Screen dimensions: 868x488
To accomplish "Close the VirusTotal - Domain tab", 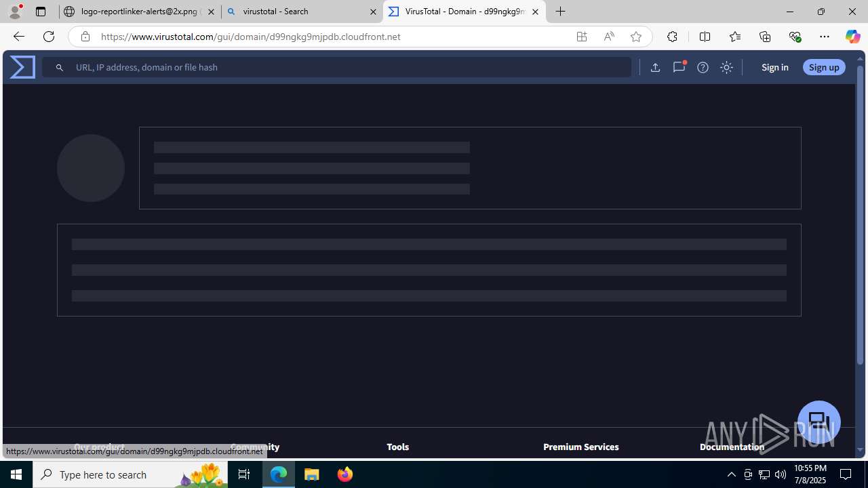I will coord(535,12).
